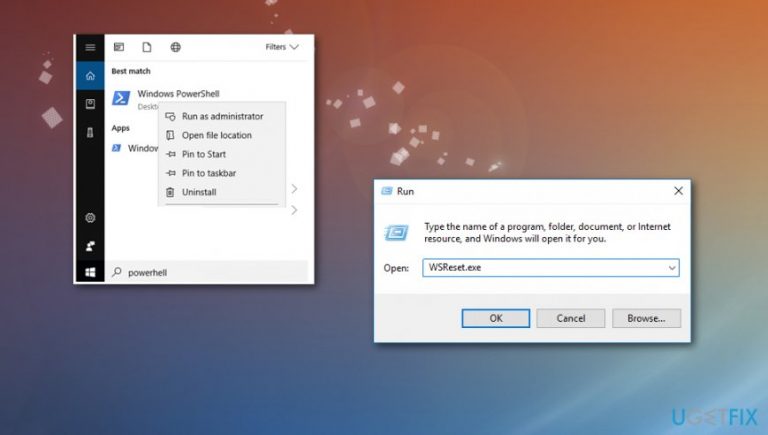
Task: Click the Best match heading
Action: [x=131, y=71]
